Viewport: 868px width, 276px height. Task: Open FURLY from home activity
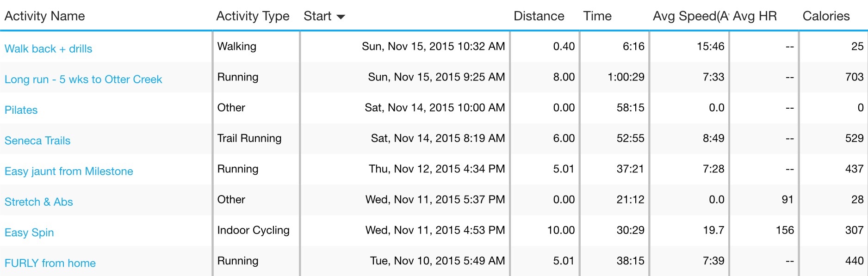(x=50, y=263)
